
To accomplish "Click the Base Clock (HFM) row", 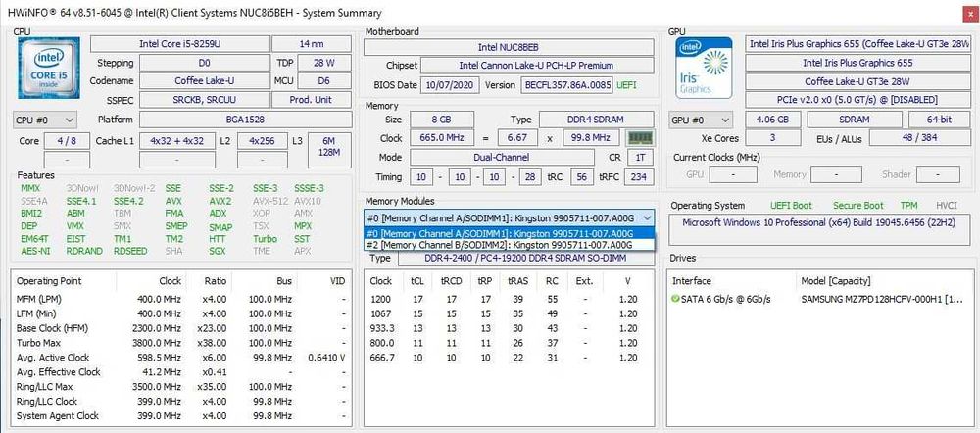I will [181, 328].
